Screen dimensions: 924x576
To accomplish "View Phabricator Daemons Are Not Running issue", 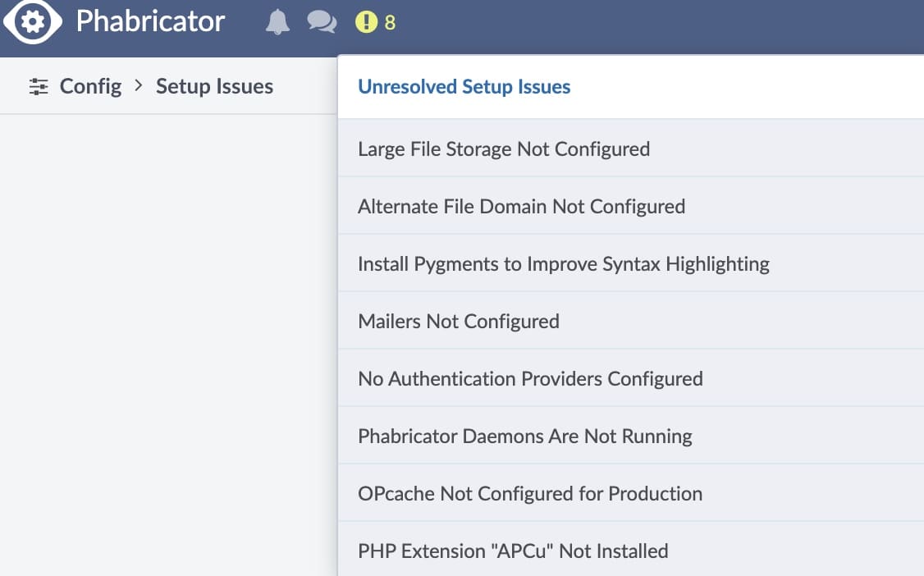I will [525, 436].
